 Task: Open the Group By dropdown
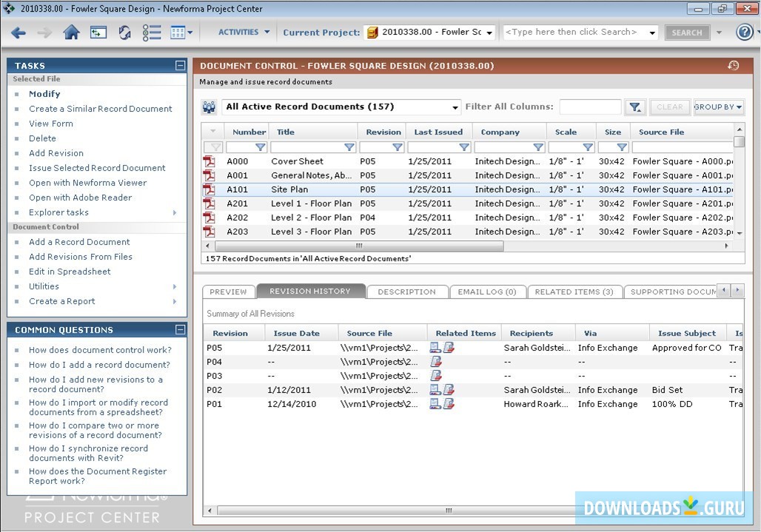718,107
